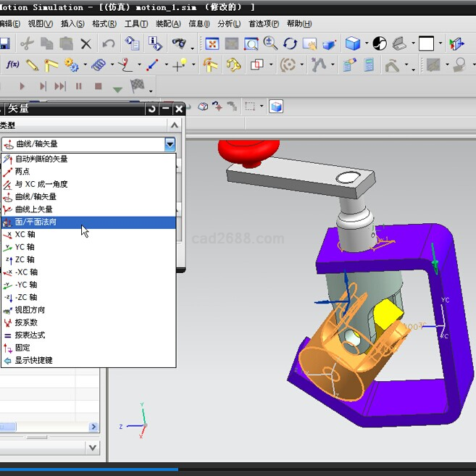Click the stop square playback button
476x476 pixels.
(x=98, y=86)
